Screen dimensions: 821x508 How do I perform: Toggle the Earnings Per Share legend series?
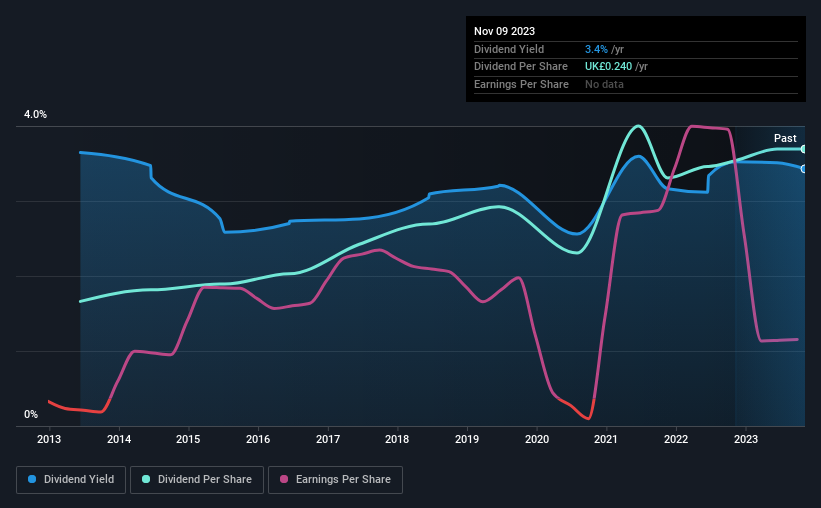pyautogui.click(x=335, y=480)
